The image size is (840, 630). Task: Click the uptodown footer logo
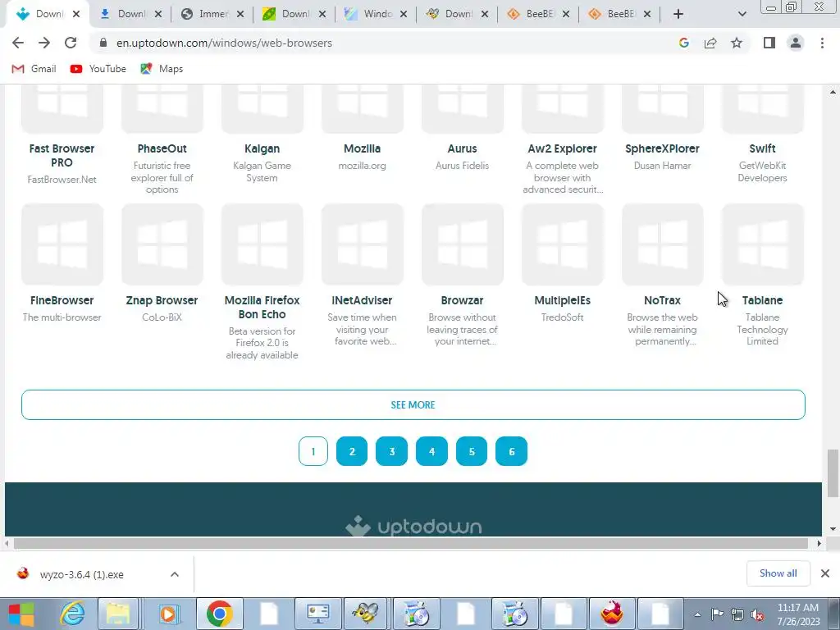pyautogui.click(x=413, y=526)
